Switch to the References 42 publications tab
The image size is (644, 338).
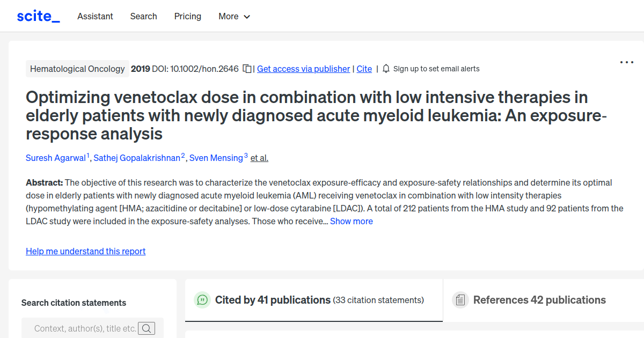click(539, 300)
